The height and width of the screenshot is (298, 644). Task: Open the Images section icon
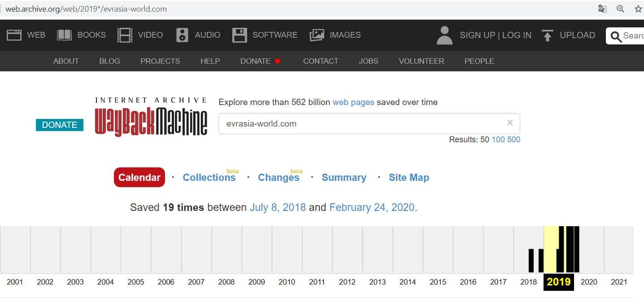pyautogui.click(x=317, y=35)
